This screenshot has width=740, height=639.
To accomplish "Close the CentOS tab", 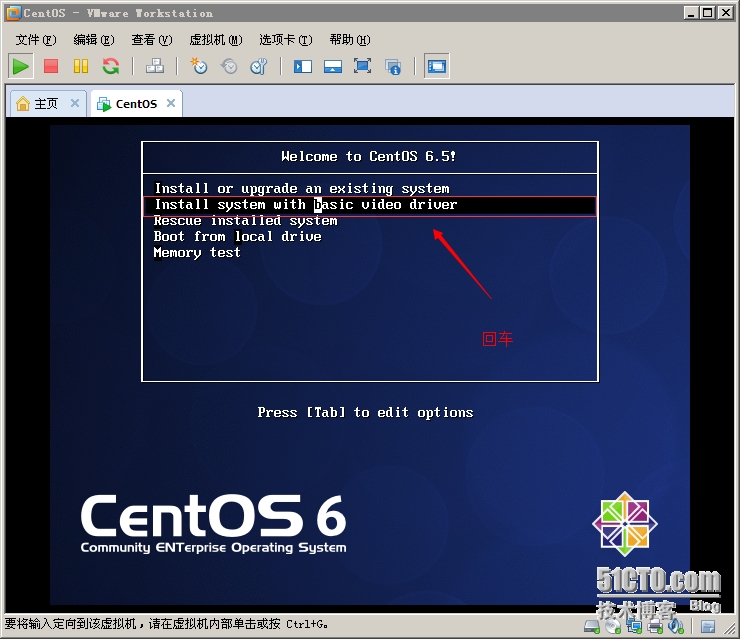I will coord(171,103).
